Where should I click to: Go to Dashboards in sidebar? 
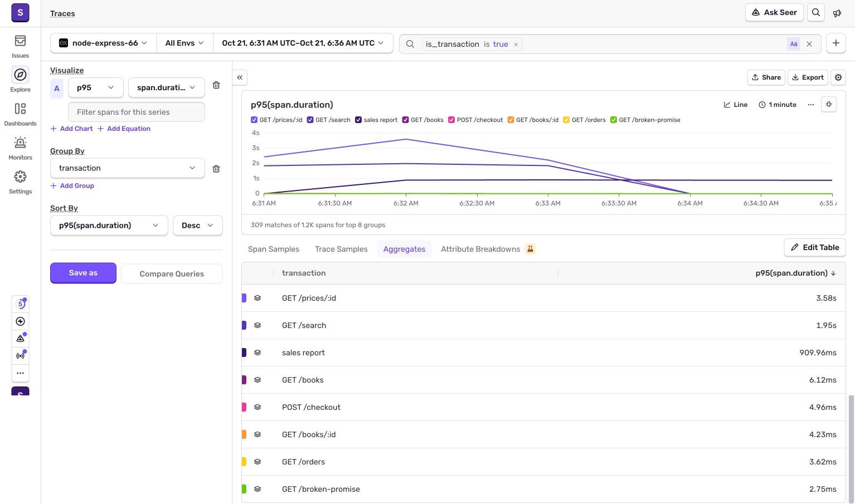pos(20,114)
